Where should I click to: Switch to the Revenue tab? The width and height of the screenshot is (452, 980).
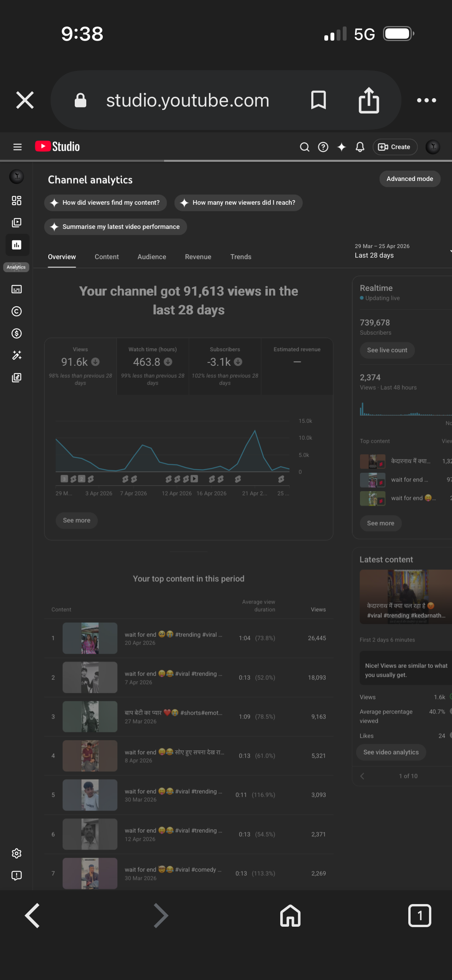tap(198, 257)
